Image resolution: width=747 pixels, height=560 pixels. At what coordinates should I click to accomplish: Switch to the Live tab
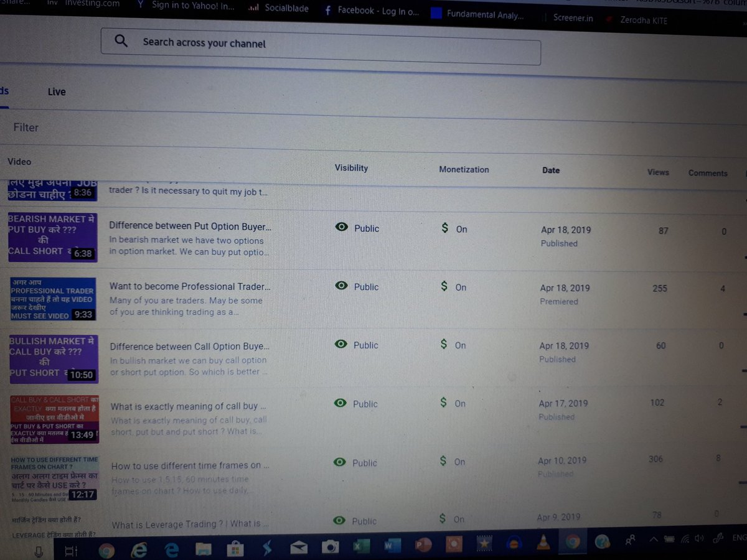pos(57,91)
